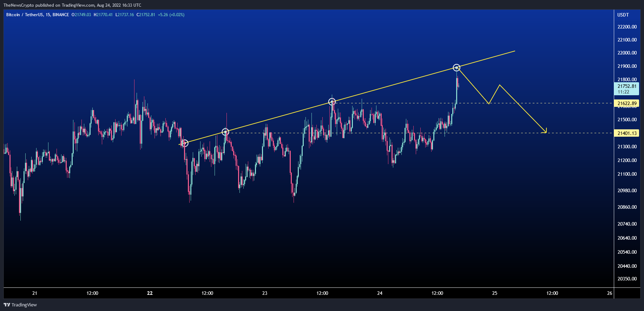Image resolution: width=644 pixels, height=311 pixels.
Task: Click the TheNewsCrypto published header text
Action: point(72,5)
